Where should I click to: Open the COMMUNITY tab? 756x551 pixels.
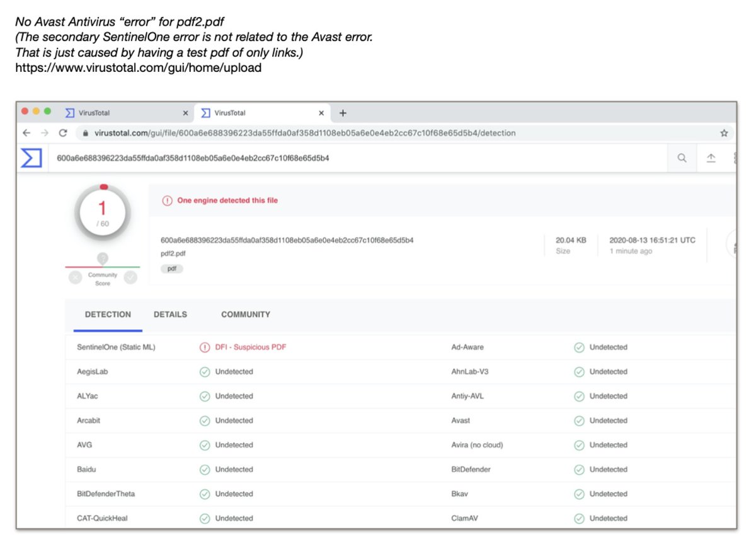246,315
